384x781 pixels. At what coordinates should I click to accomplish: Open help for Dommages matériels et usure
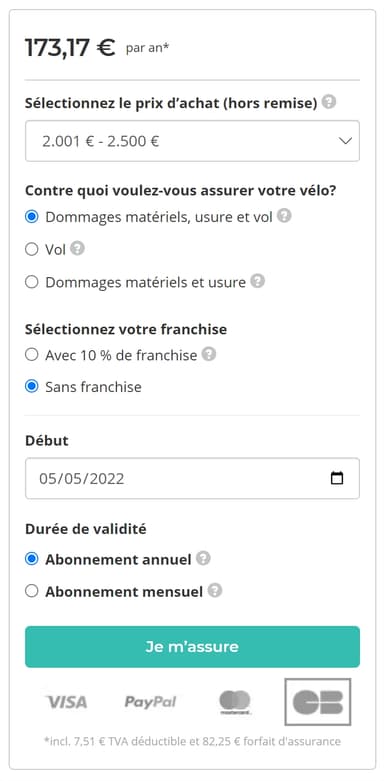257,281
